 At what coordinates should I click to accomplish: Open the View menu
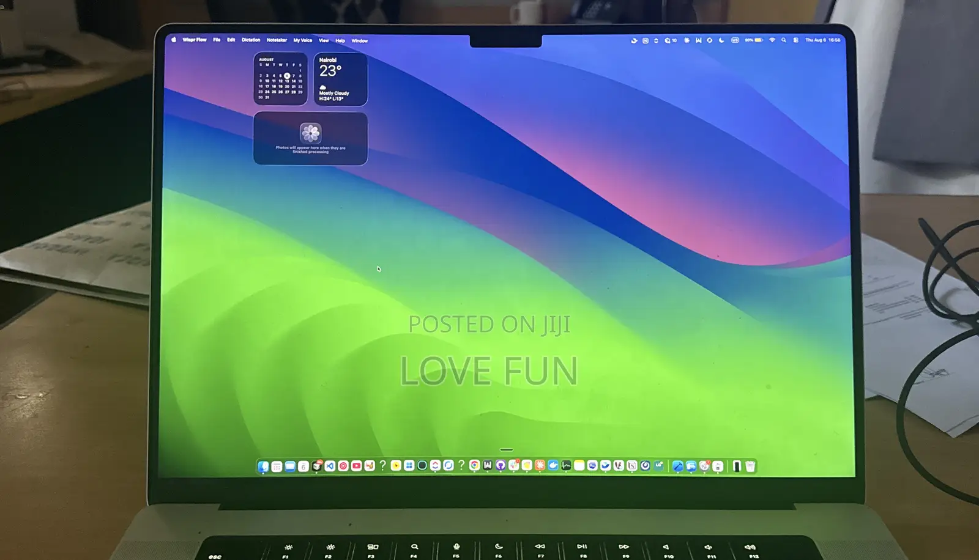click(324, 40)
